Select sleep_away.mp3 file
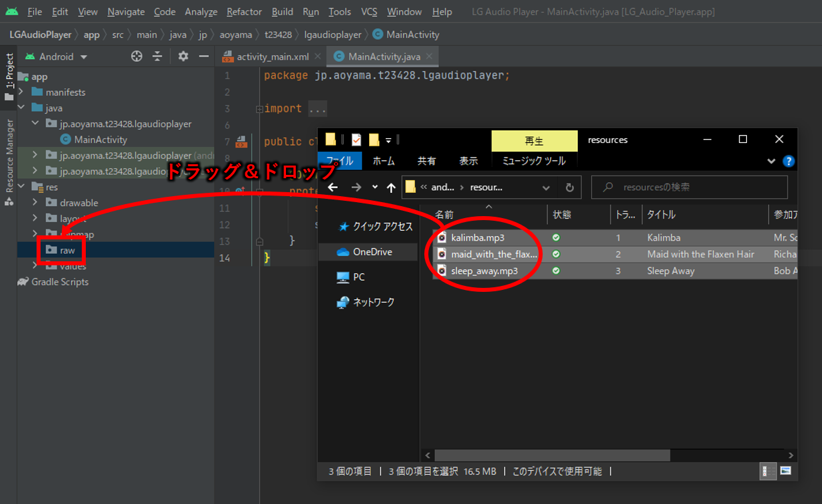 484,271
